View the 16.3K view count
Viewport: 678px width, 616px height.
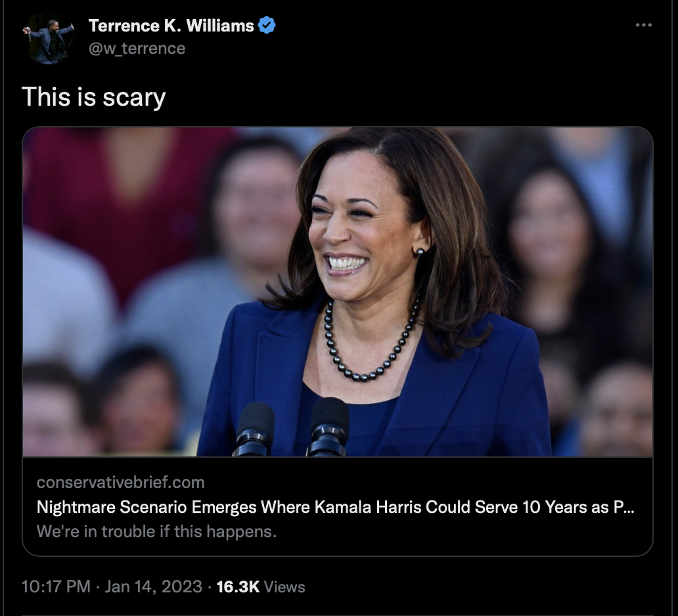point(238,586)
